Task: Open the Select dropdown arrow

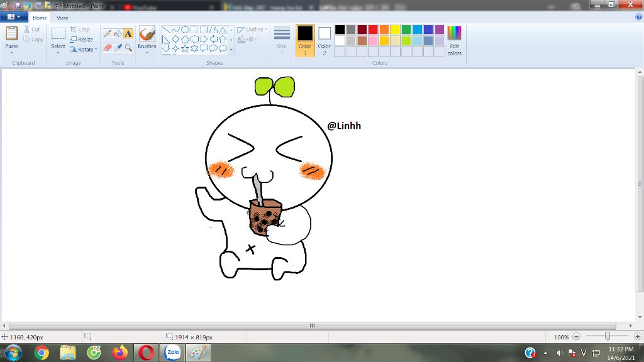Action: tap(58, 53)
